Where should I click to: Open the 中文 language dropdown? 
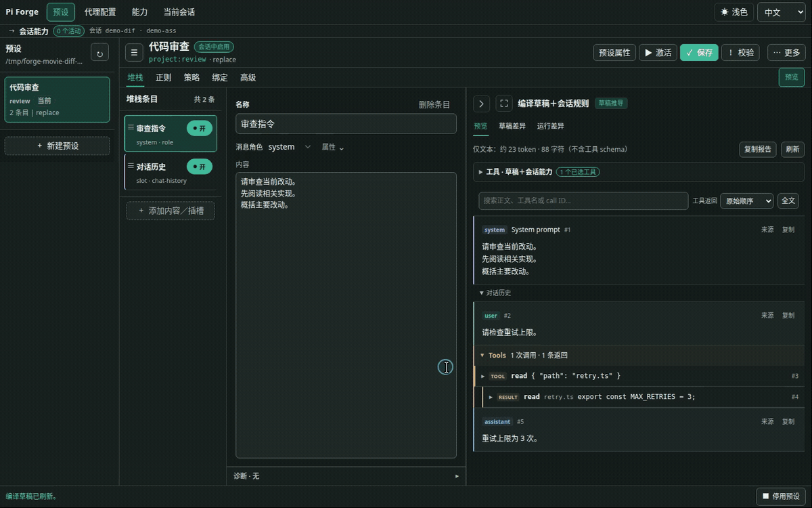point(782,12)
